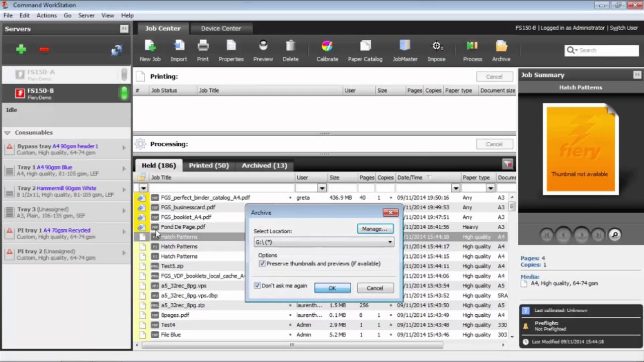
Task: Open the Paper type filter dropdown
Action: (x=490, y=188)
